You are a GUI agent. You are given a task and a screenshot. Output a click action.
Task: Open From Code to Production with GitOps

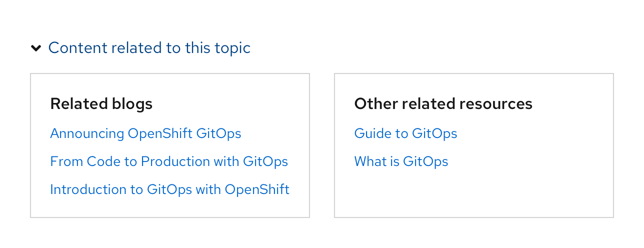tap(169, 161)
